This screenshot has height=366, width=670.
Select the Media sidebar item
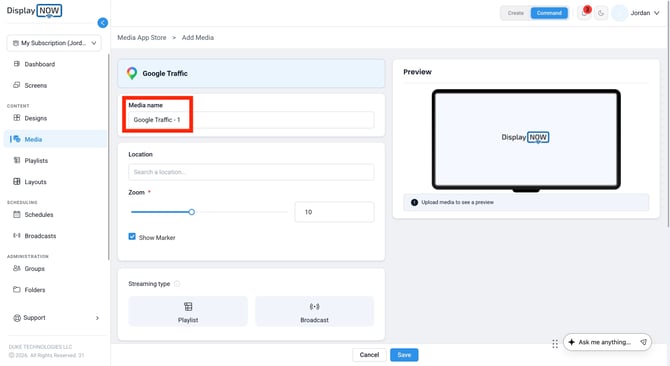coord(55,139)
